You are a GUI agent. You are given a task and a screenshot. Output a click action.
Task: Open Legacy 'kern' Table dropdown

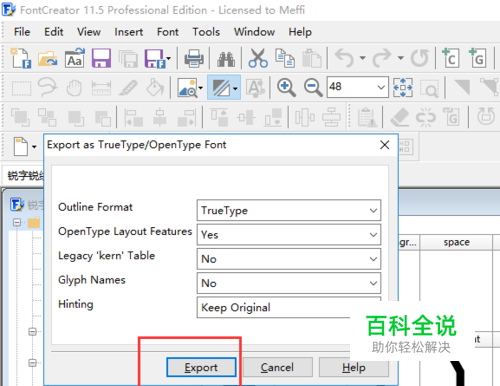point(289,259)
